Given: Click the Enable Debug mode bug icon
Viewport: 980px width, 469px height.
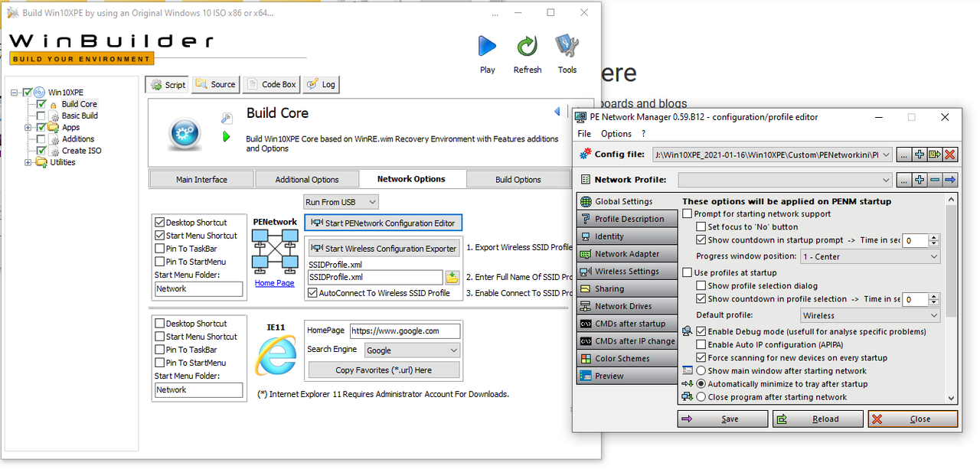Looking at the screenshot, I should click(x=687, y=331).
